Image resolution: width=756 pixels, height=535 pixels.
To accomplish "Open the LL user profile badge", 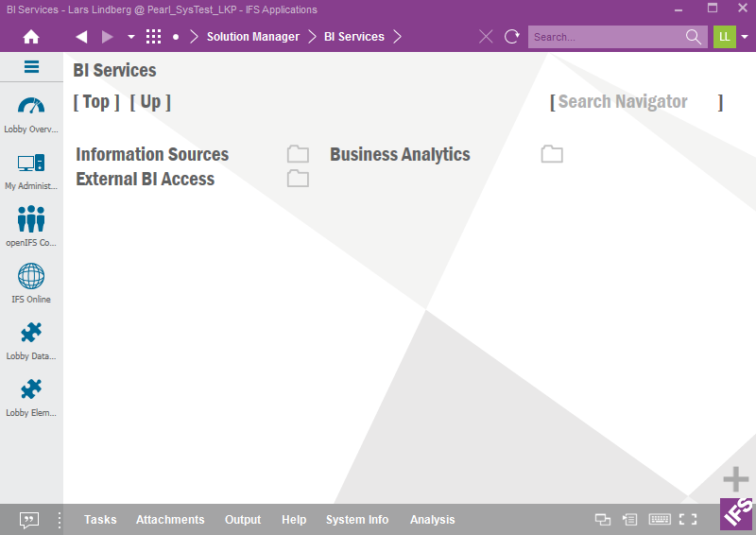I will pyautogui.click(x=725, y=37).
